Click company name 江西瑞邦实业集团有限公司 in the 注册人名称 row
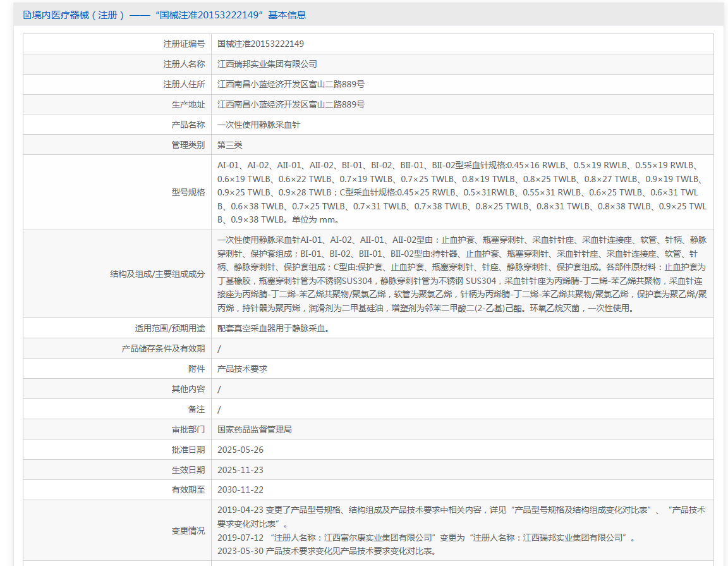The height and width of the screenshot is (566, 728). tap(267, 64)
